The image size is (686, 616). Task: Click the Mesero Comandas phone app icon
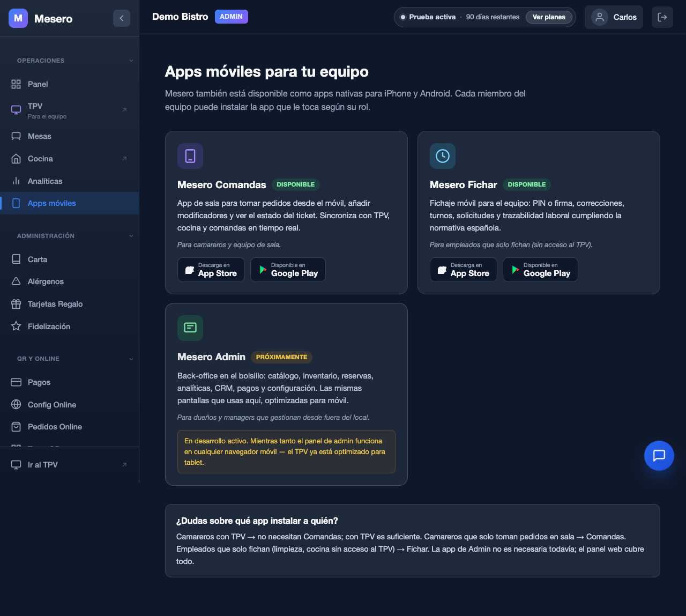(x=190, y=156)
